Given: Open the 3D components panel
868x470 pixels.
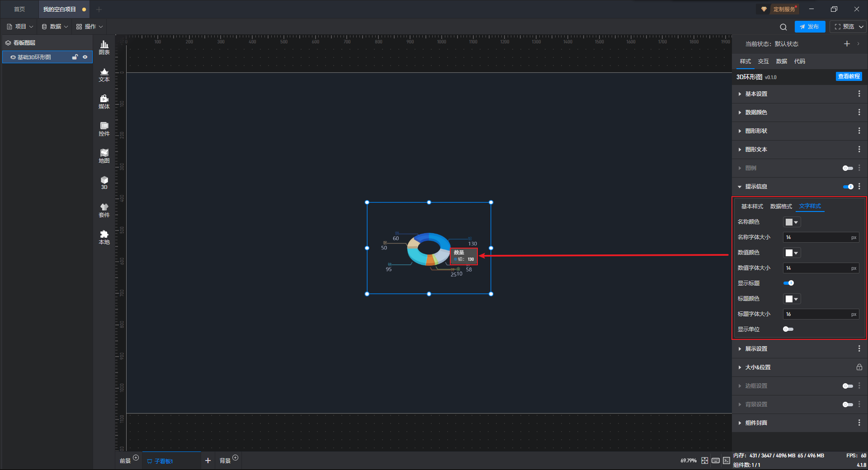Looking at the screenshot, I should click(x=104, y=183).
